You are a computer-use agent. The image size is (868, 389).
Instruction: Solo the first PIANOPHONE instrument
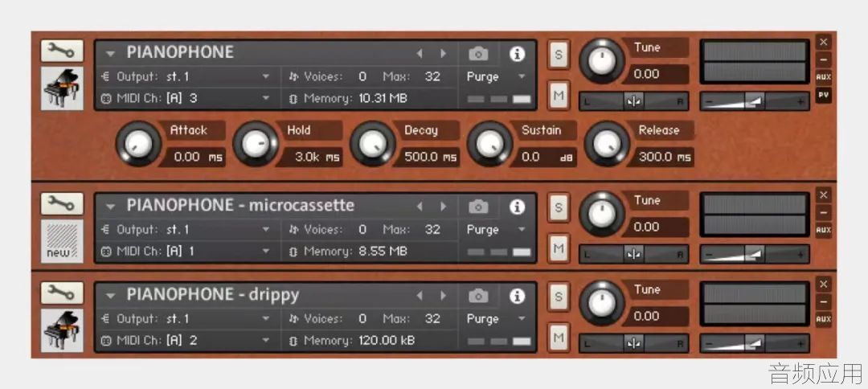pyautogui.click(x=559, y=55)
